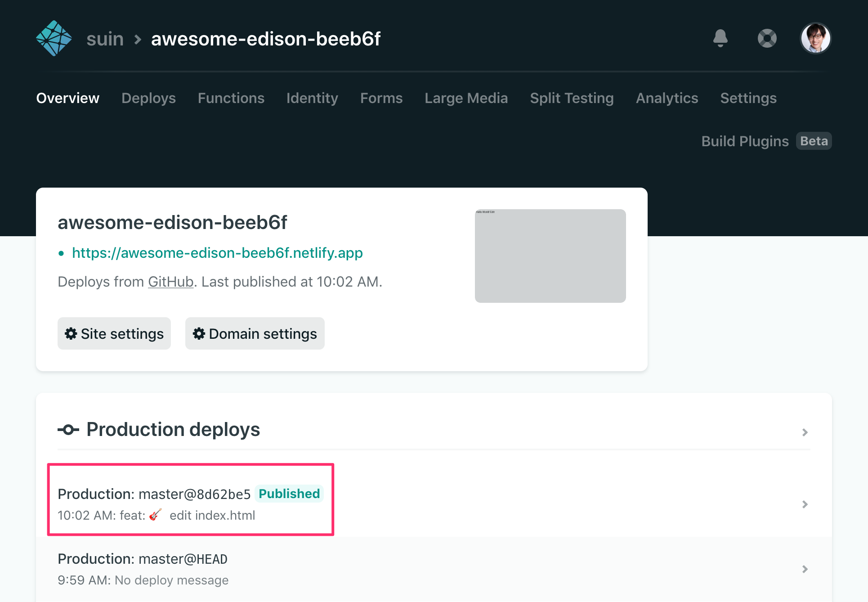The width and height of the screenshot is (868, 602).
Task: Go to the suin team breadcrumb
Action: (x=105, y=39)
